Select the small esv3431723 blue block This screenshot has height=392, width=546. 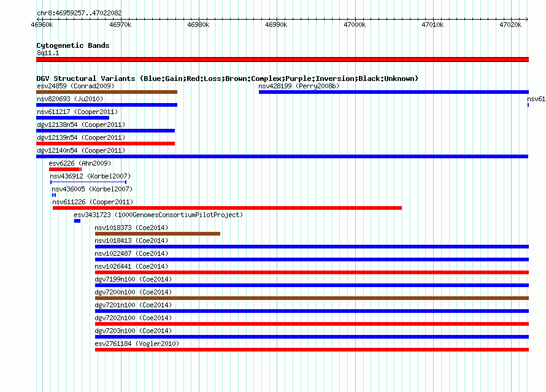[77, 221]
